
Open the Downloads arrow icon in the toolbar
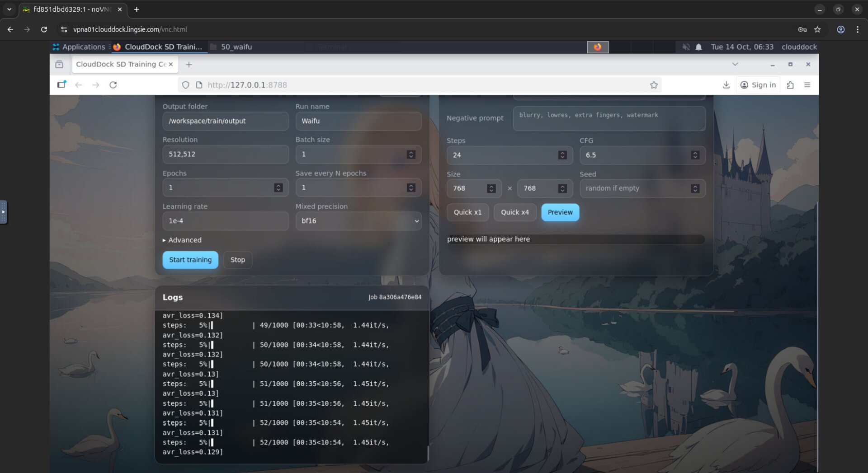[726, 84]
